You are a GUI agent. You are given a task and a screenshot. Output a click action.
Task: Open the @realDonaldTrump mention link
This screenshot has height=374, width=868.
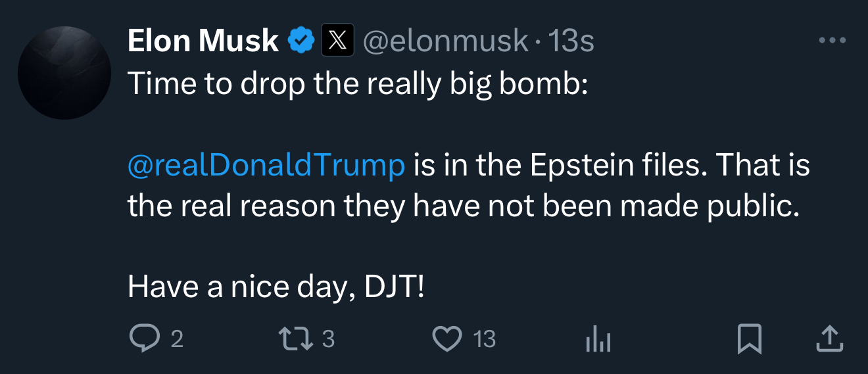[x=266, y=166]
